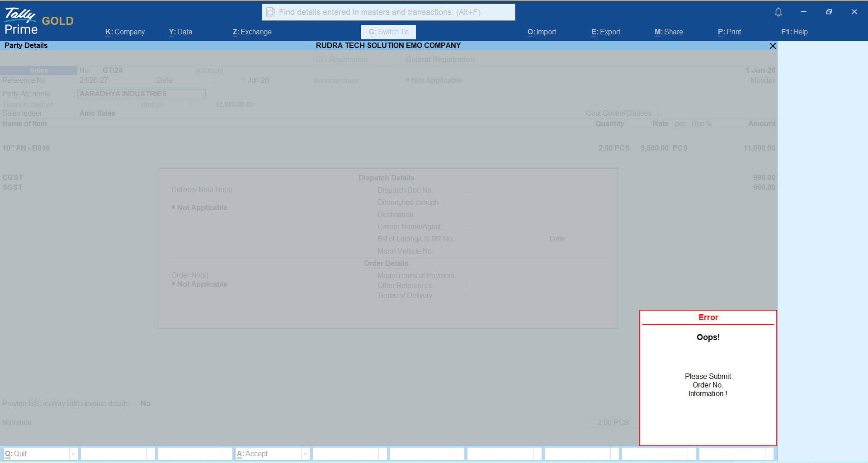Screen dimensions: 868x463
Task: Close the Party Details screen
Action: click(773, 46)
